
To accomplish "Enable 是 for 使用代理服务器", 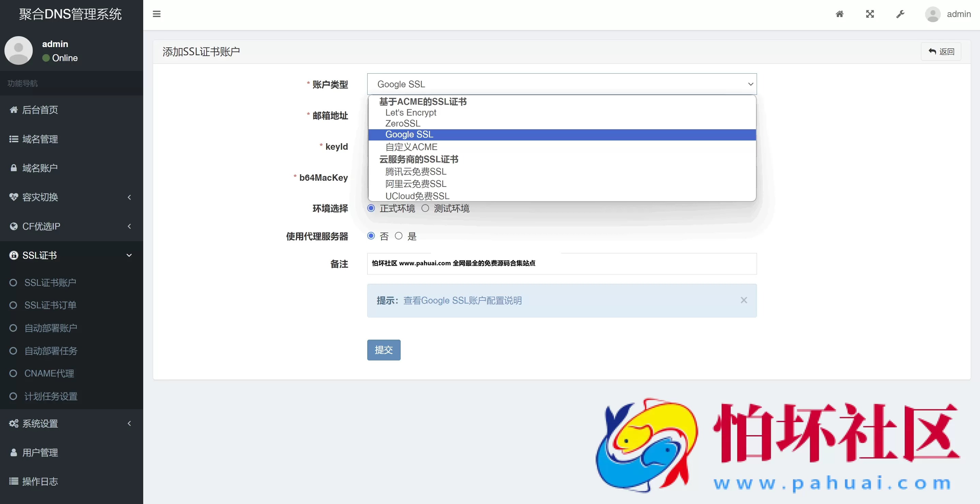I will click(x=398, y=236).
